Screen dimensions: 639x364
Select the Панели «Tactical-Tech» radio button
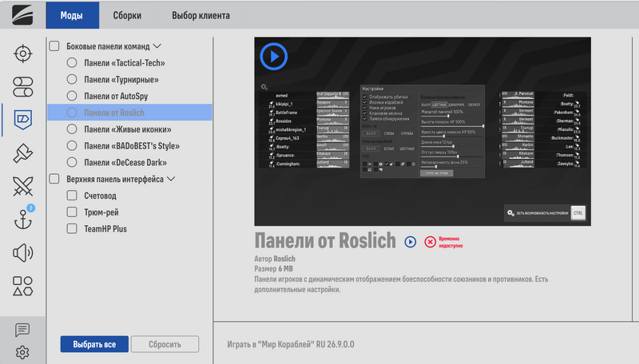click(72, 62)
